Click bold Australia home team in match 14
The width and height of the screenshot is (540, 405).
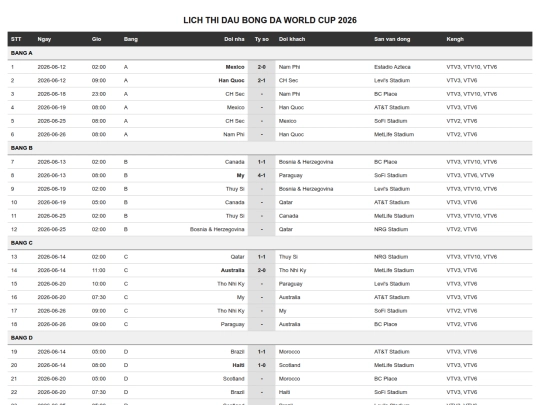(232, 270)
